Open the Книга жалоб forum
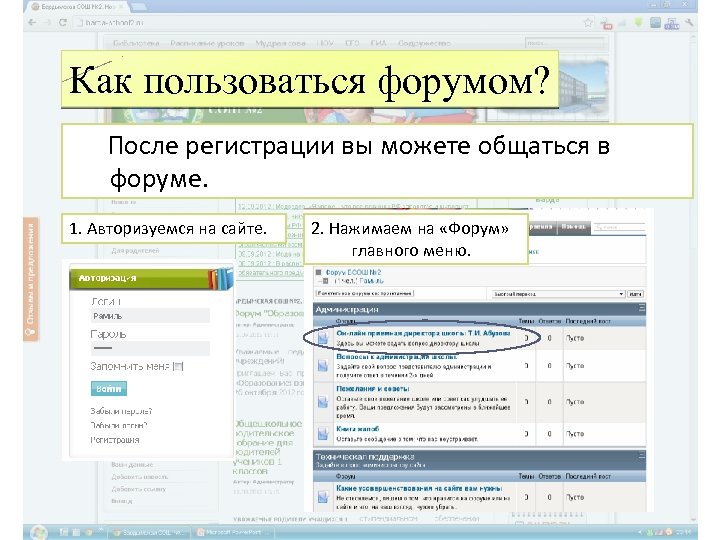This screenshot has width=720, height=540. pos(358,428)
